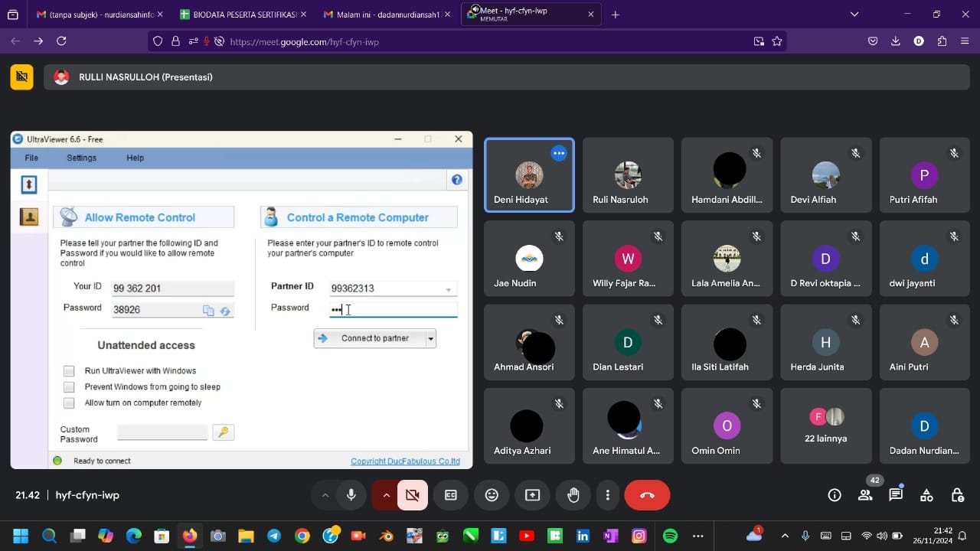The height and width of the screenshot is (551, 980).
Task: Mute the microphone in Meet
Action: (351, 495)
